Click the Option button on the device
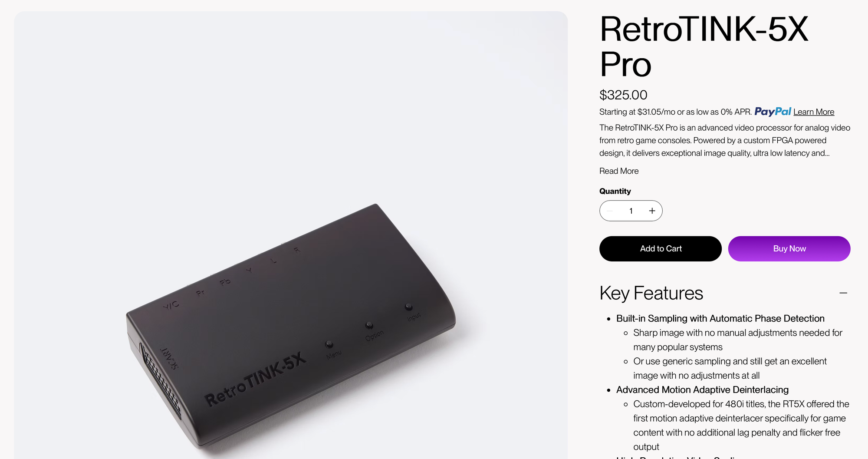 pos(369,325)
